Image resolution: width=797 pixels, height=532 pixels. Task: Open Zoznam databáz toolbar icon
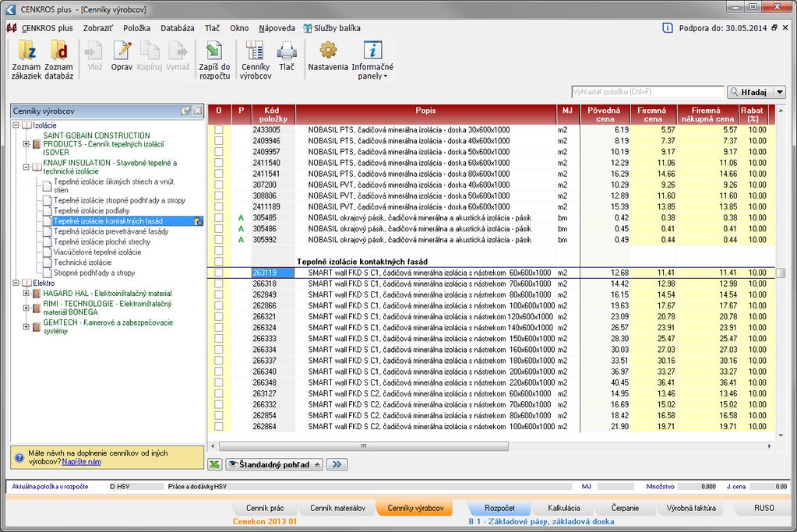[58, 59]
